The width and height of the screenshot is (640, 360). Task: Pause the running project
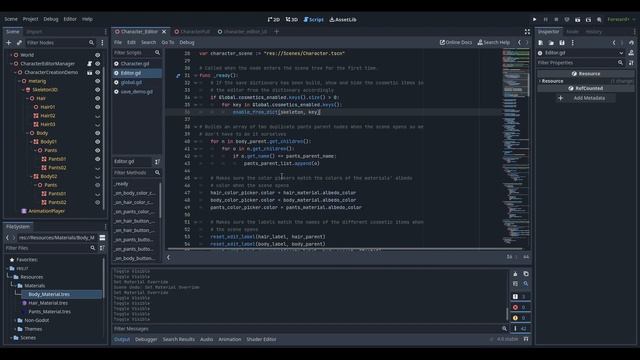pyautogui.click(x=545, y=19)
